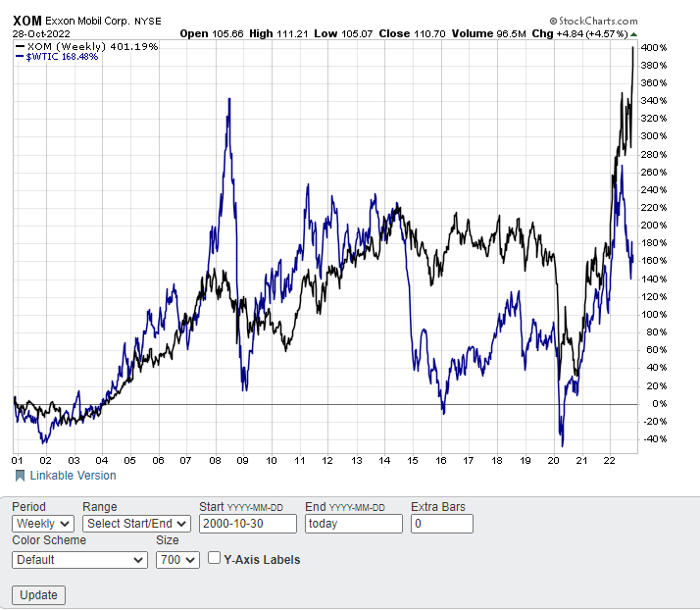Click the 0% label on y-axis
Image resolution: width=700 pixels, height=610 pixels.
(659, 404)
